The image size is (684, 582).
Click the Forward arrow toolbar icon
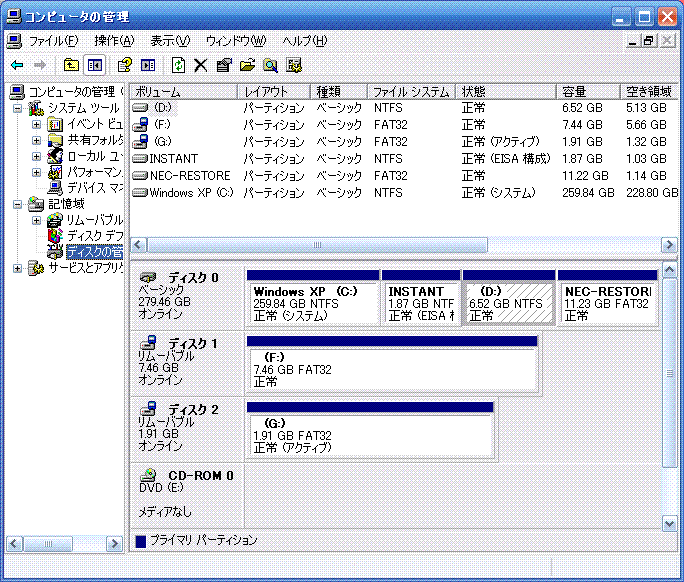[40, 65]
